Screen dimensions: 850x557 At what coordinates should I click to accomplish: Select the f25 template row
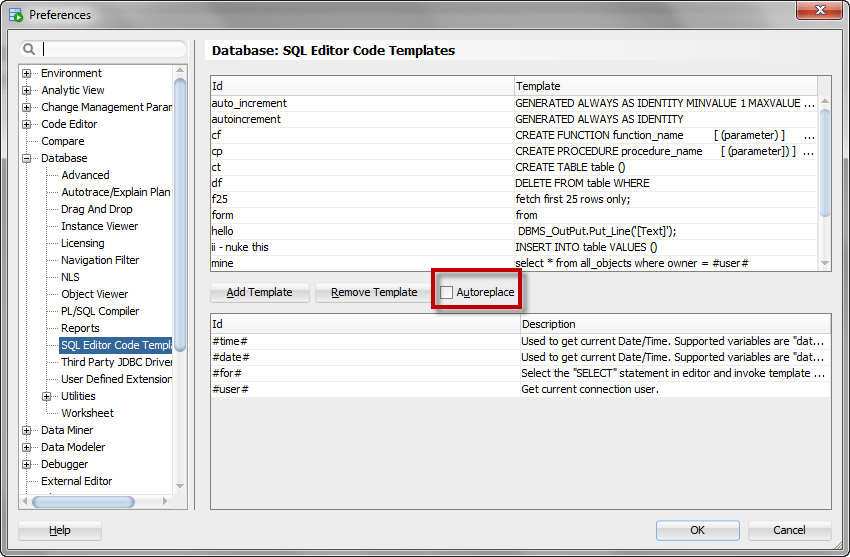514,199
